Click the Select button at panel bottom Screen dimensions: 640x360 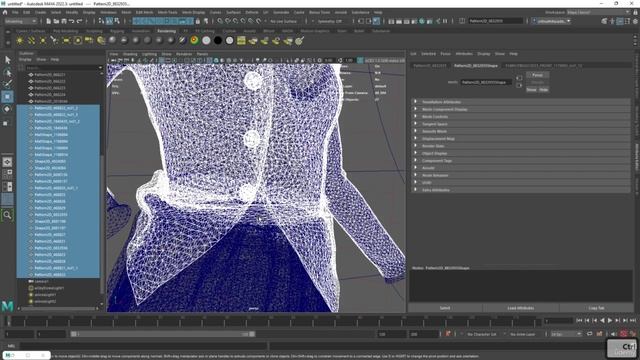(x=445, y=308)
